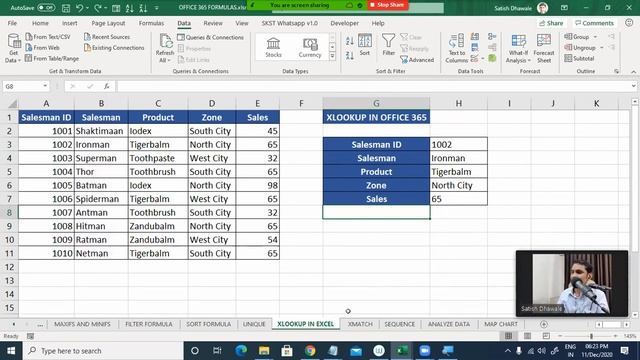This screenshot has height=360, width=640.
Task: Open the Undo history dropdown arrow
Action: 87,8
